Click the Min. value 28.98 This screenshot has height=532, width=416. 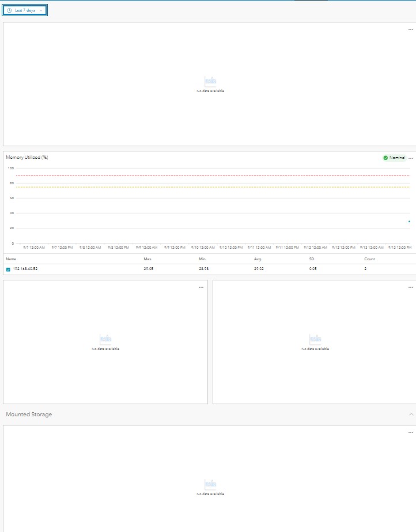(204, 269)
